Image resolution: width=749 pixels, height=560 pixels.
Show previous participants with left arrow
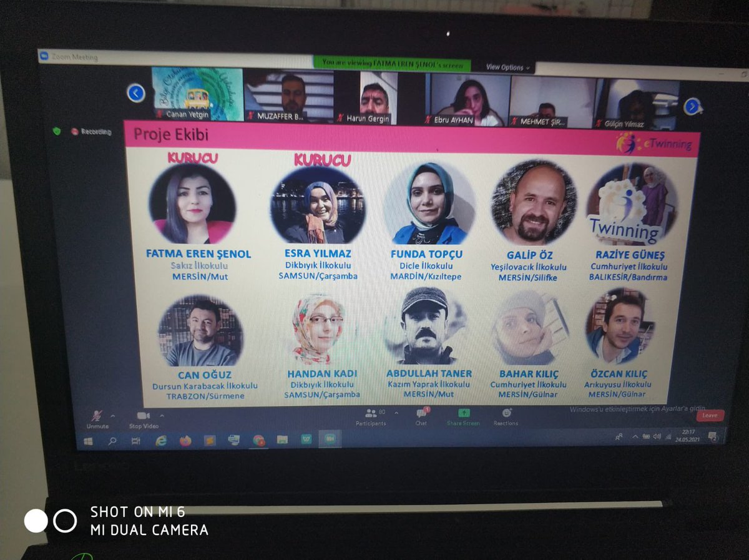(136, 94)
